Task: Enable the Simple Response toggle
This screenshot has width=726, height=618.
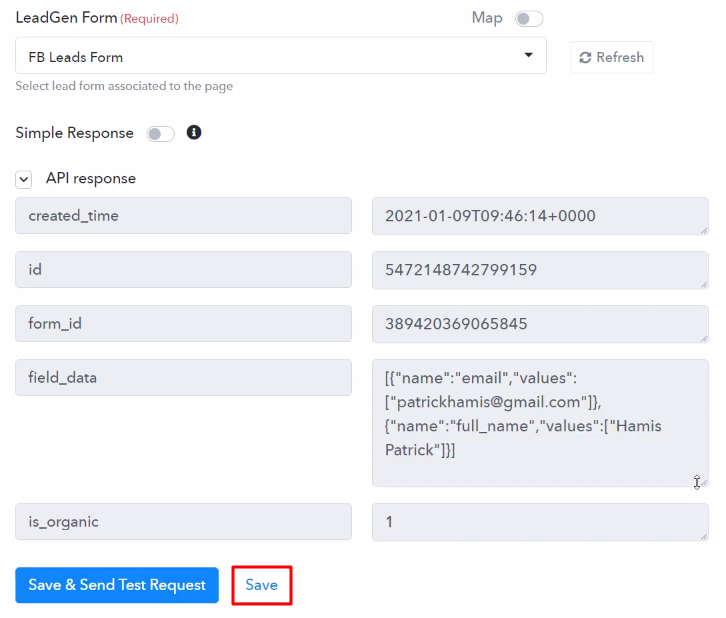Action: [160, 134]
